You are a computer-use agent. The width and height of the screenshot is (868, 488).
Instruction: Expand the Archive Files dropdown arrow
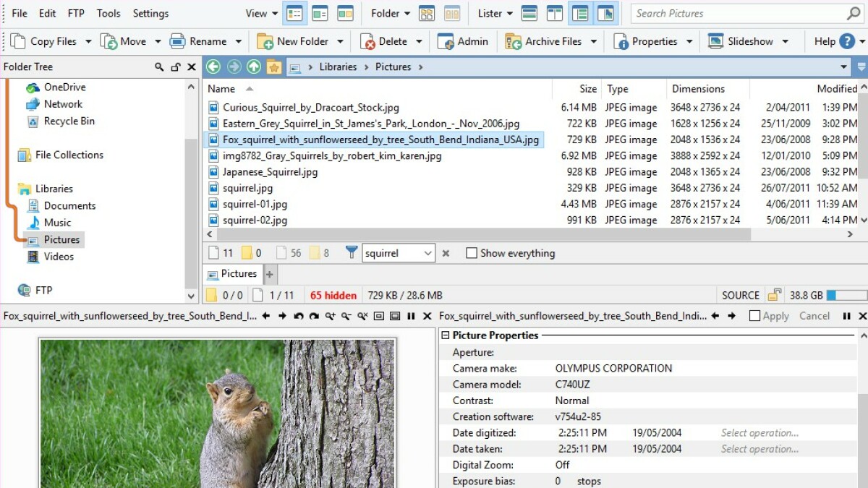tap(593, 42)
